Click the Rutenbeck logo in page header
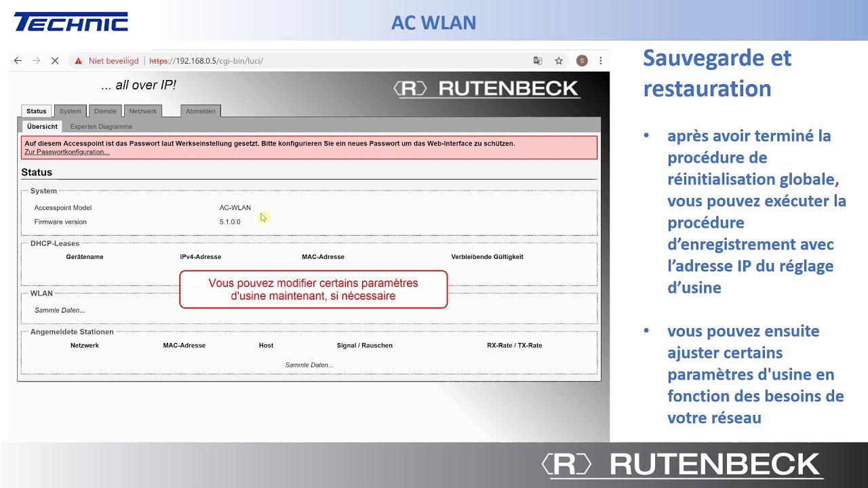This screenshot has height=488, width=868. point(486,88)
